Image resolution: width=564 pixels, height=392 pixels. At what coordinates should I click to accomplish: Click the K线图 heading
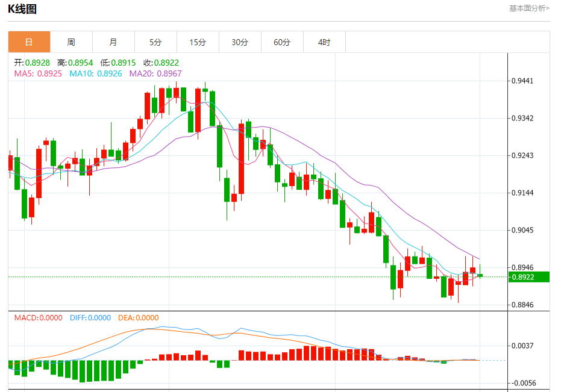click(22, 8)
